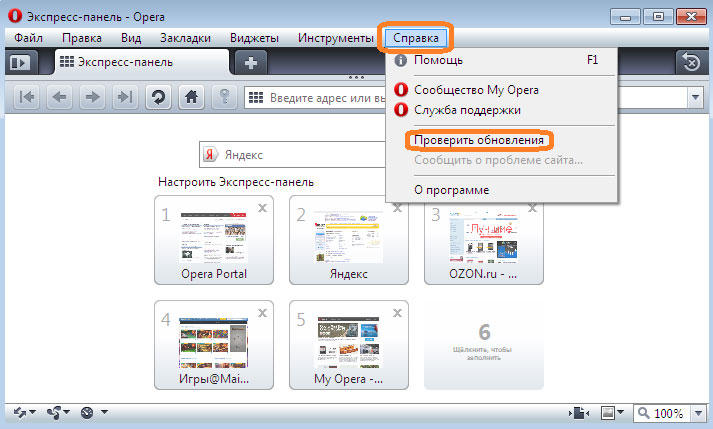Image resolution: width=713 pixels, height=429 pixels.
Task: Open Opera Link sync status icon
Action: pos(20,413)
